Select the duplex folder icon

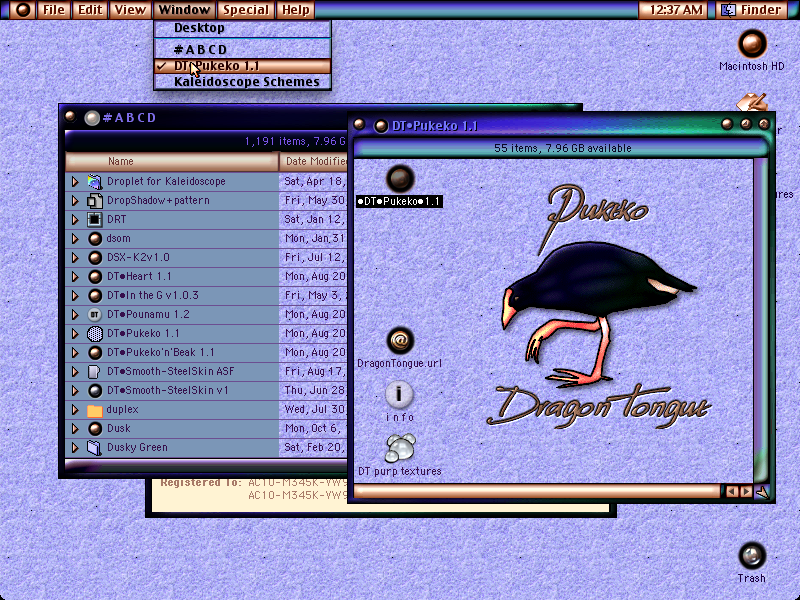pos(94,410)
